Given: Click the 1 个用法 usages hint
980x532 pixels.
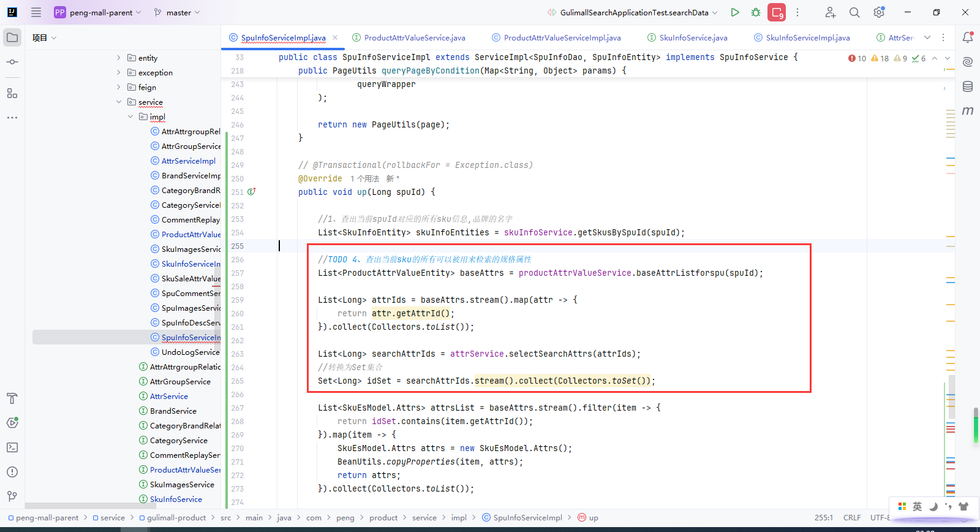Looking at the screenshot, I should [x=364, y=178].
